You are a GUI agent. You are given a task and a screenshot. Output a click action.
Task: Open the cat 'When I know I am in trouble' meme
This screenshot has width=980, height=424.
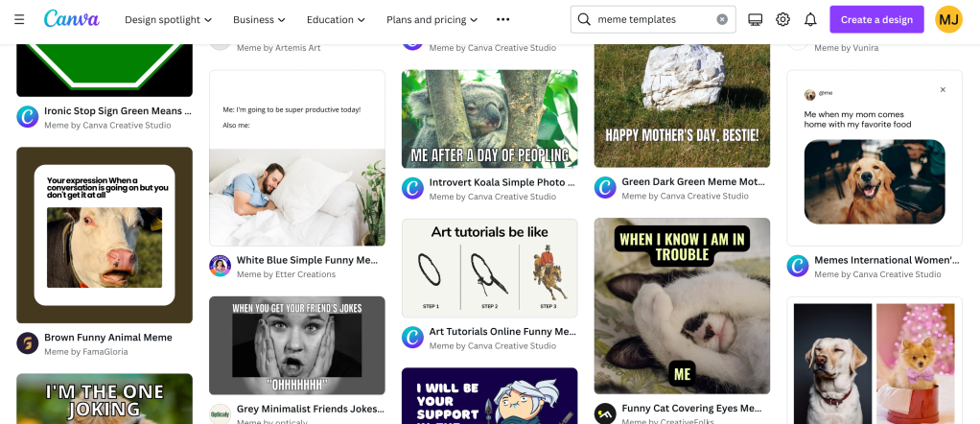682,305
